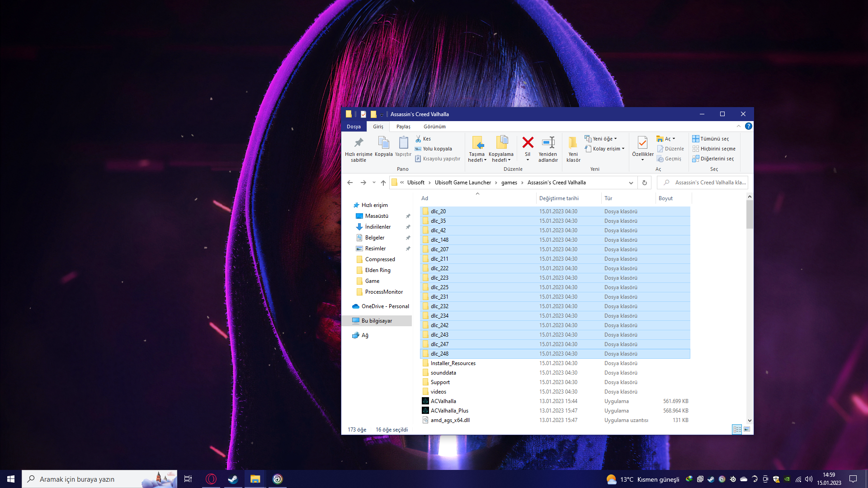Click the red Sil delete icon
The image size is (868, 488).
coord(528,143)
